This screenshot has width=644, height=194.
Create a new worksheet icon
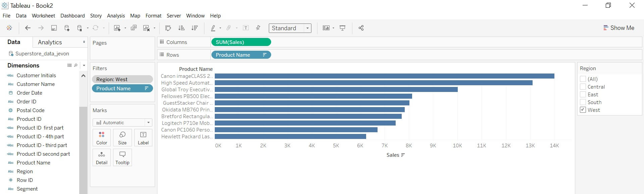(117, 28)
